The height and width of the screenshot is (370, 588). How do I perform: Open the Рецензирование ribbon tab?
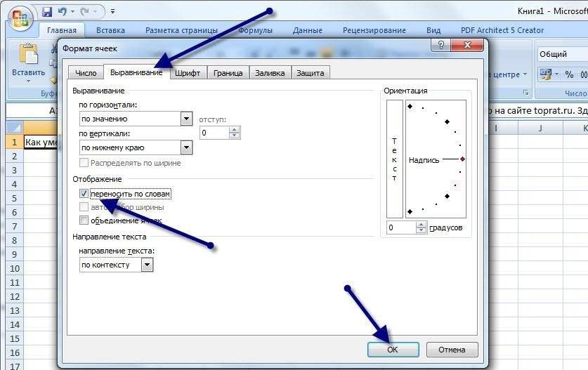(374, 30)
